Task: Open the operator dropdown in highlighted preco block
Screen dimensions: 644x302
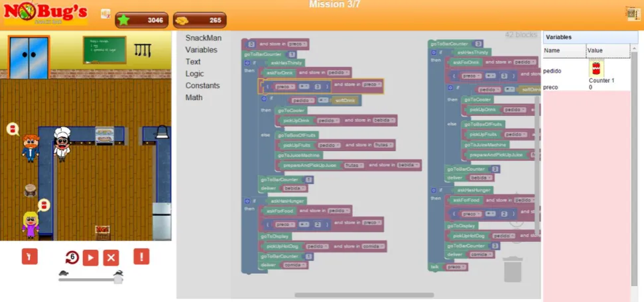Action: click(304, 87)
